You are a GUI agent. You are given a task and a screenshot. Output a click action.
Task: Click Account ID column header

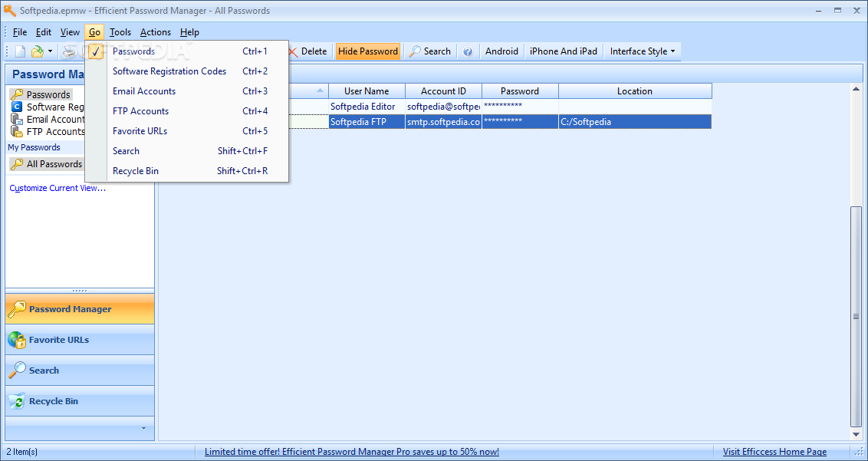pos(443,91)
